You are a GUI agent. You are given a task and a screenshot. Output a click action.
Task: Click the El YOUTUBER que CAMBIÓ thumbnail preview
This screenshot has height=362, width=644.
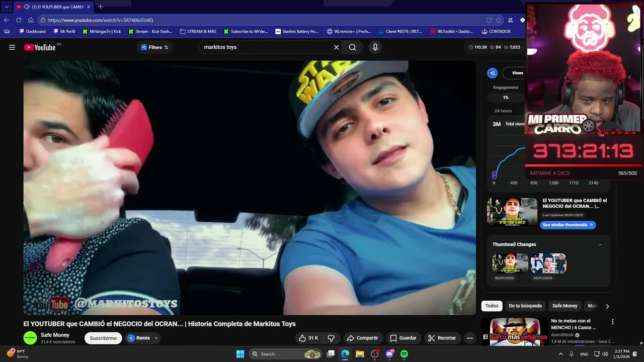pos(512,212)
